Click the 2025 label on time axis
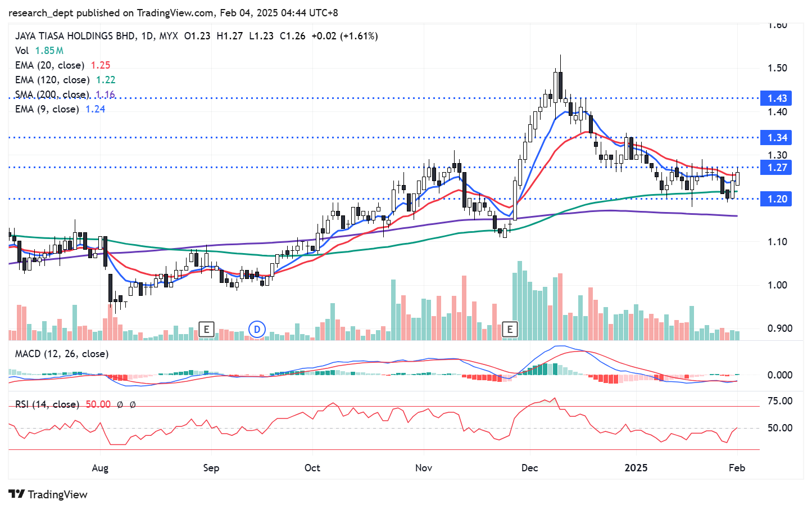Viewport: 812px width, 509px height. tap(636, 468)
